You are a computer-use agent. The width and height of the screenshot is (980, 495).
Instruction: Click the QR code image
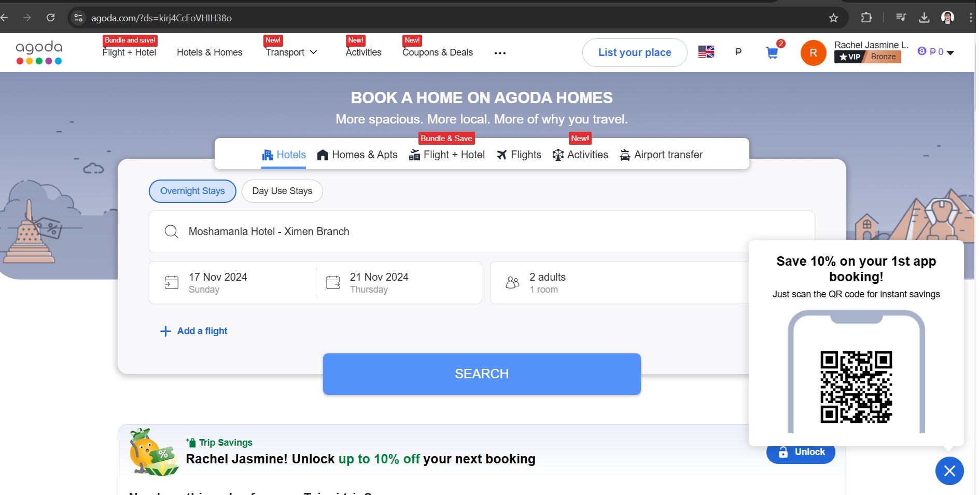pos(856,387)
